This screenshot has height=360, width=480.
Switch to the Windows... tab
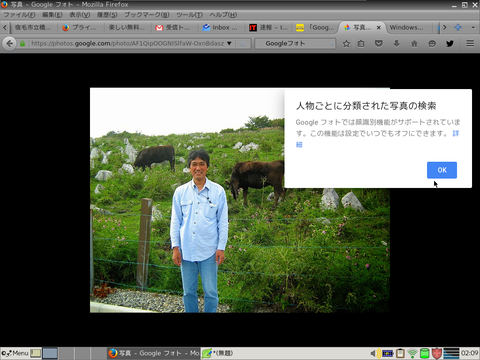click(410, 27)
